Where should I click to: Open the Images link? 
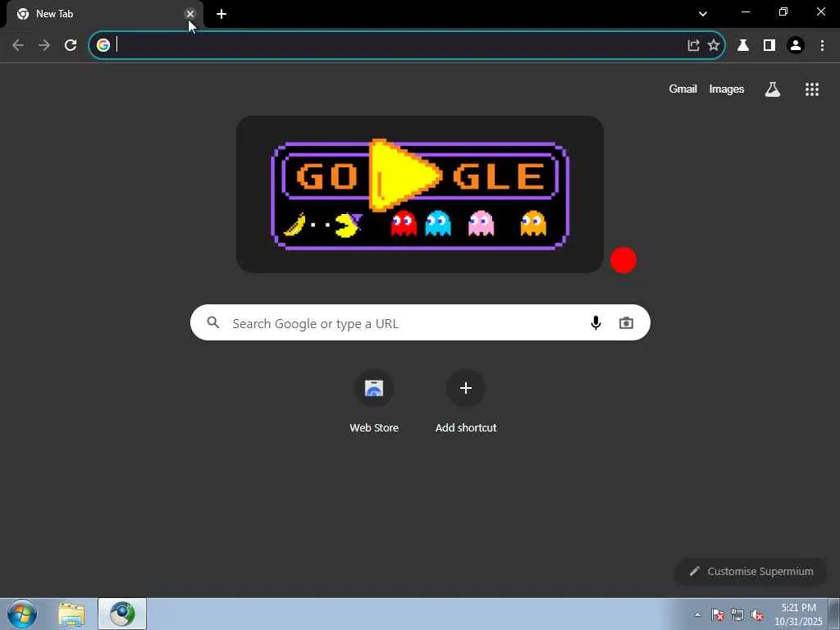727,89
